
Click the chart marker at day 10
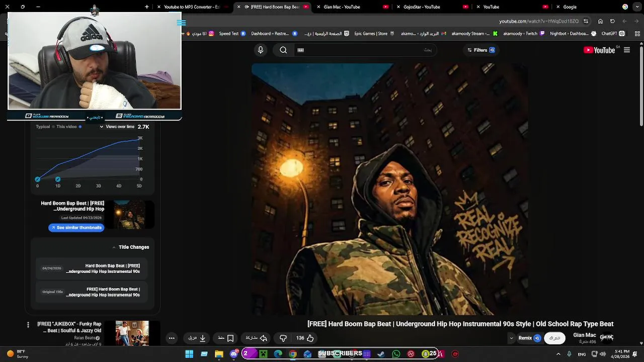click(x=58, y=179)
